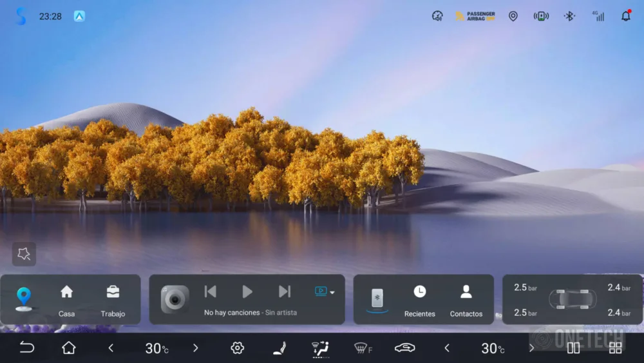Image resolution: width=644 pixels, height=363 pixels.
Task: Open the navigation map pin widget
Action: [24, 299]
